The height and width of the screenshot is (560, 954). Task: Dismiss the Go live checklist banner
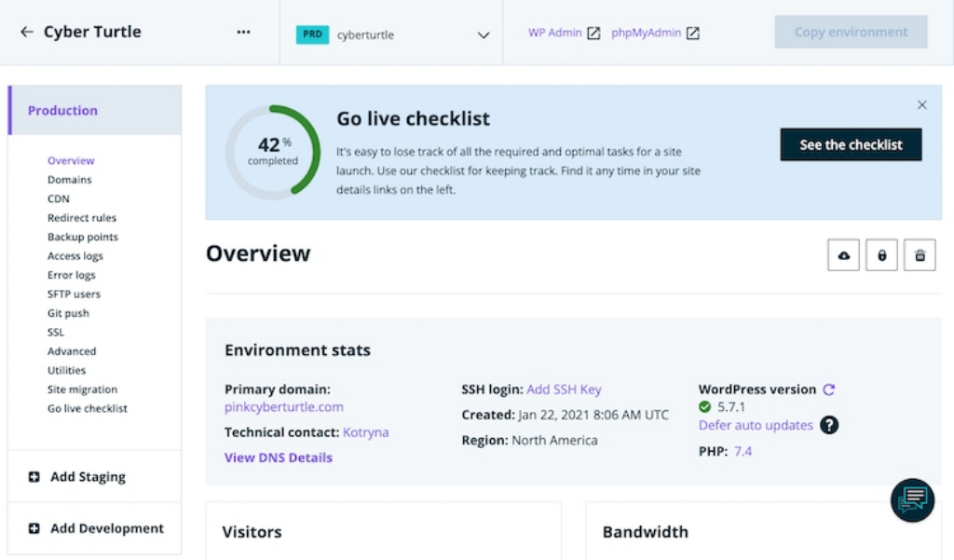[x=921, y=104]
